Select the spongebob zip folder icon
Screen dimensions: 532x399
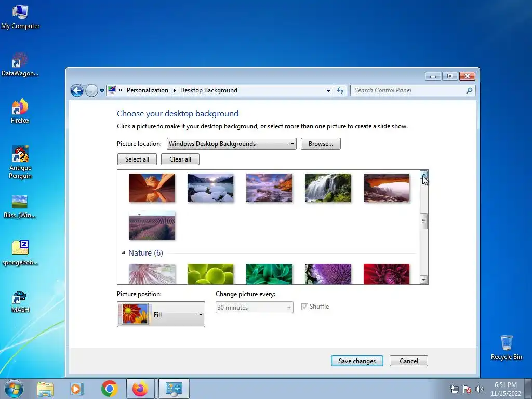tap(20, 253)
